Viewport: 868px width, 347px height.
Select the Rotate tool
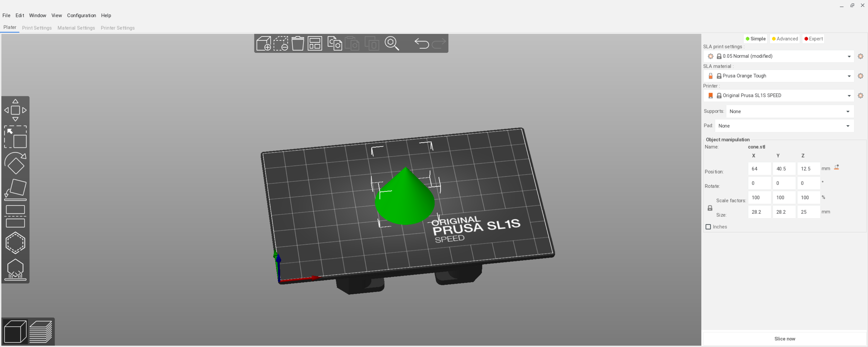(x=15, y=163)
